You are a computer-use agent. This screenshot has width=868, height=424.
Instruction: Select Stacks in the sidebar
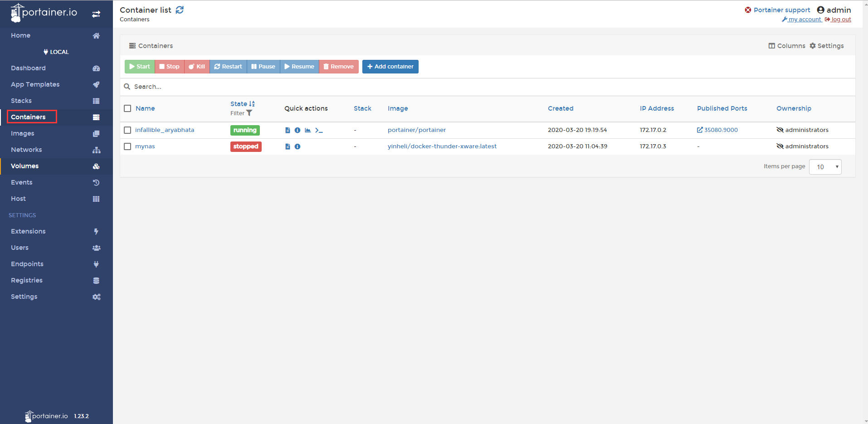(x=21, y=101)
